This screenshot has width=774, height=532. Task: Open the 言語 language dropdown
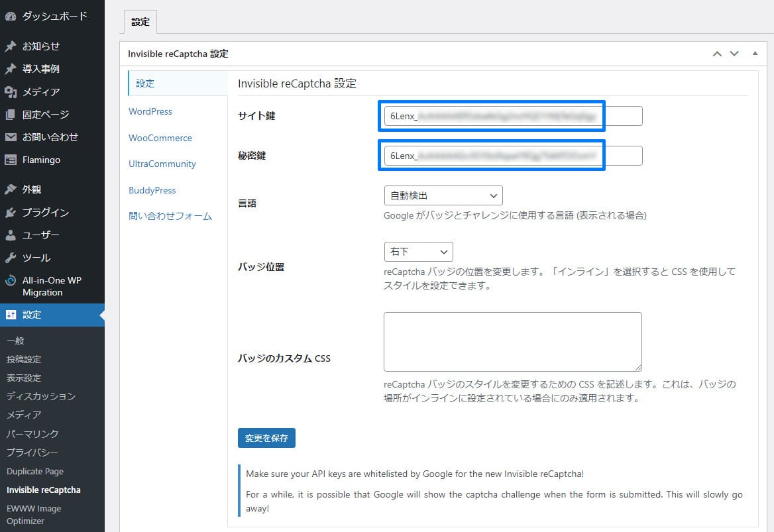coord(443,195)
